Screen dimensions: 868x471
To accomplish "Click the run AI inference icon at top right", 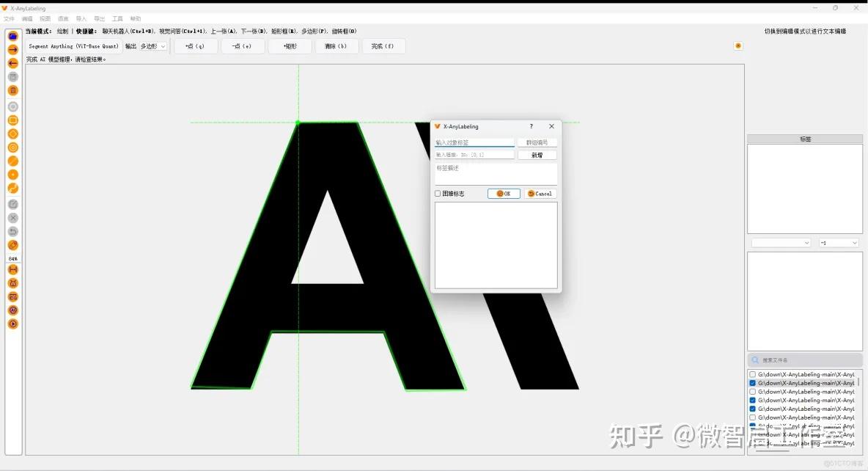I will [738, 45].
